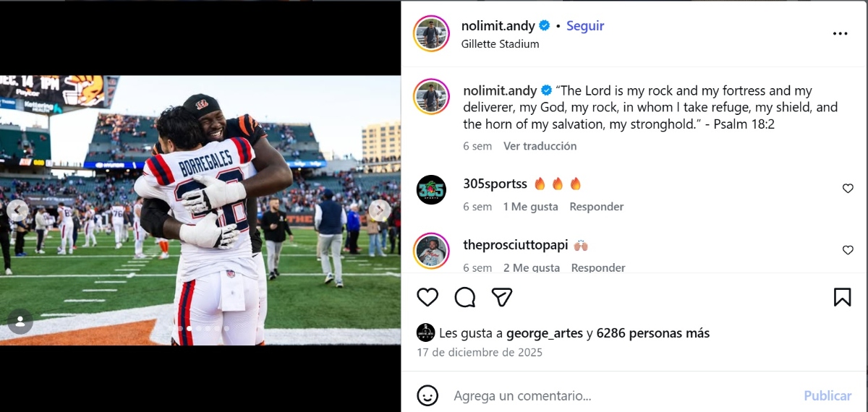Follow nolimit.andy with the Seguir button
Viewport: 868px width, 412px height.
[x=584, y=26]
